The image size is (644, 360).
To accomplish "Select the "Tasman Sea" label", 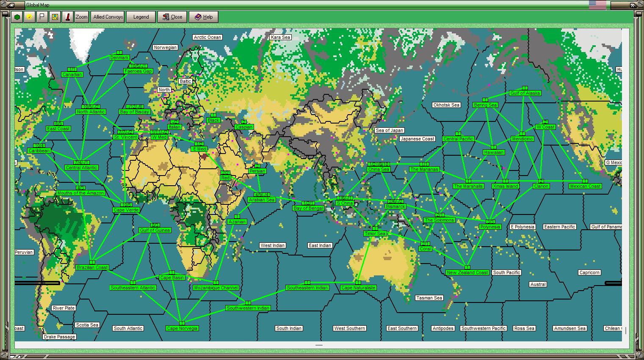I will point(429,298).
